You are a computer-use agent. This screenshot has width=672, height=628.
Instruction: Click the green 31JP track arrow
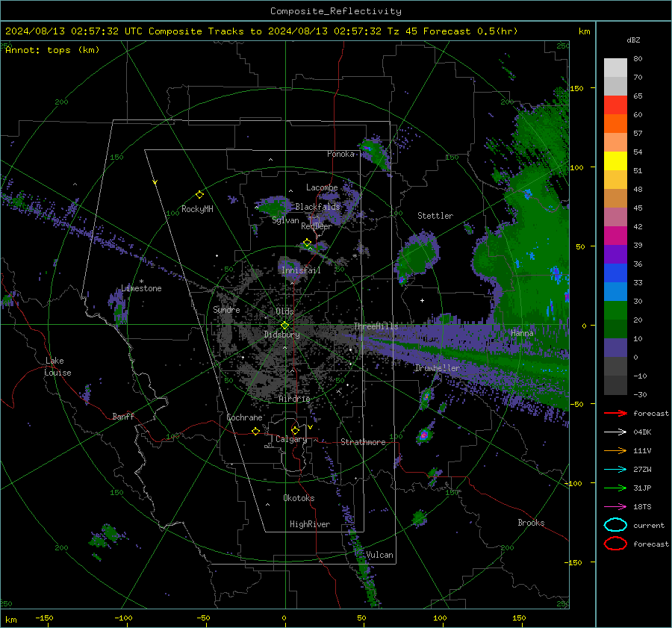pyautogui.click(x=615, y=488)
